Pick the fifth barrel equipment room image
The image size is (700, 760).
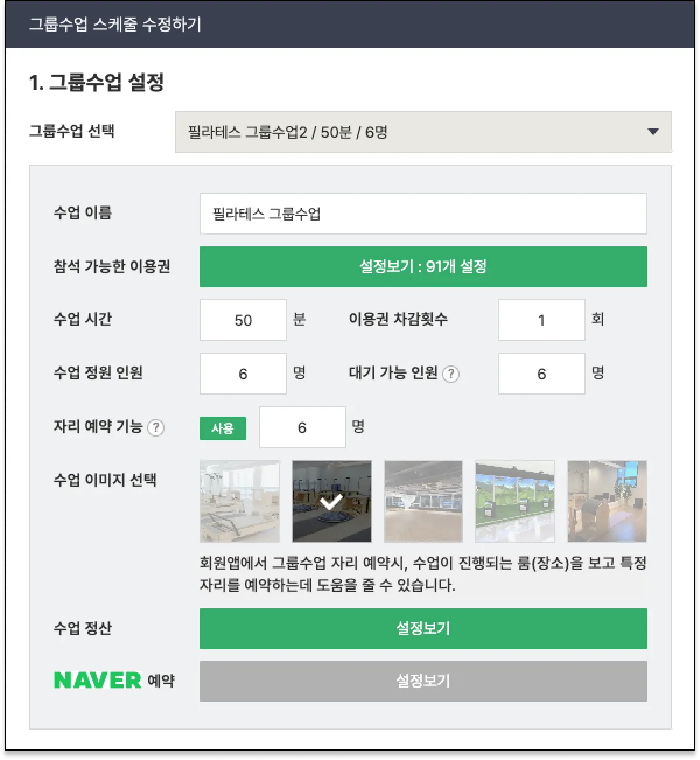click(x=607, y=501)
